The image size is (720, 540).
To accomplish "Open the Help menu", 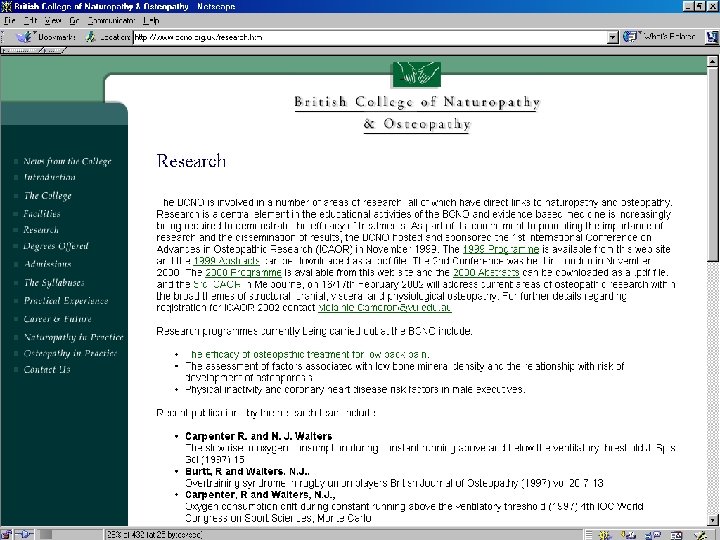I will pyautogui.click(x=151, y=21).
